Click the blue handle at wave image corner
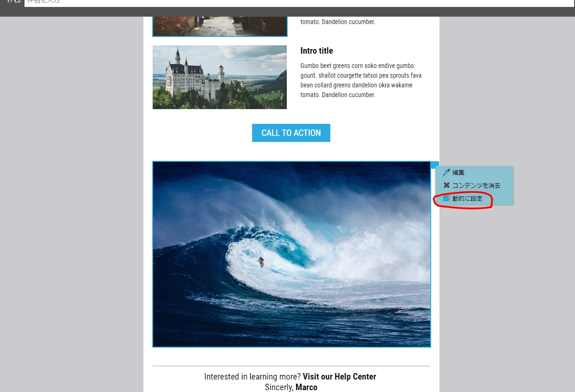575x392 pixels. 434,165
